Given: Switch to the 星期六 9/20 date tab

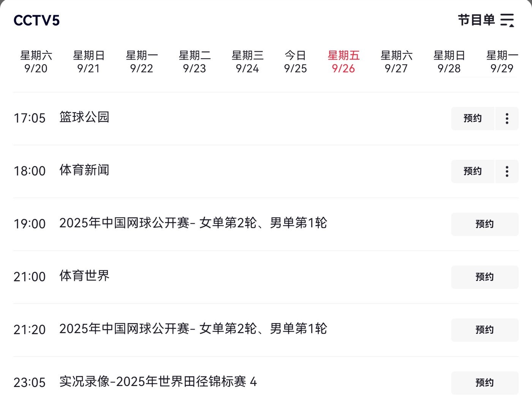Looking at the screenshot, I should pos(36,62).
